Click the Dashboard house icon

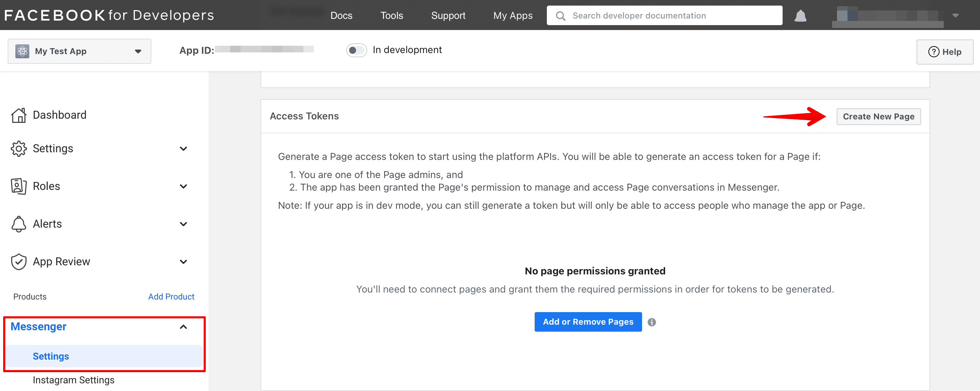click(x=18, y=115)
